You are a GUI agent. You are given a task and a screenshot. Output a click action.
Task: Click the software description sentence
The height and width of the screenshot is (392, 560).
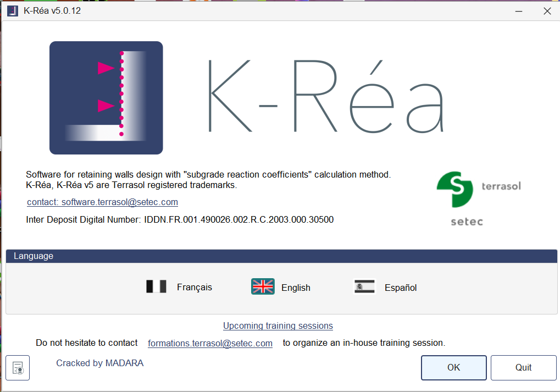[x=208, y=174]
